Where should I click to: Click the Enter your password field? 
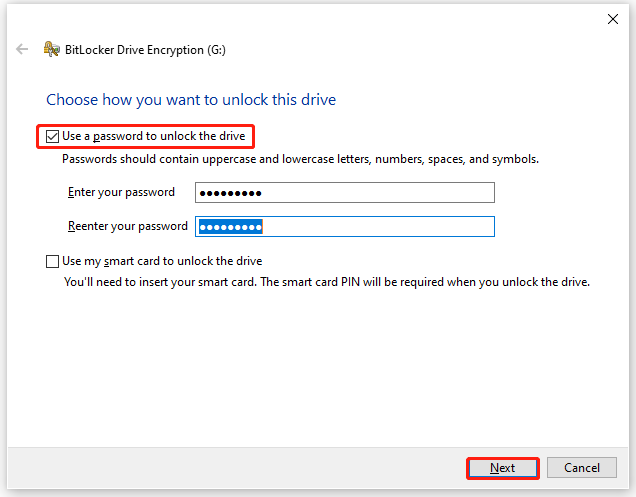coord(345,193)
